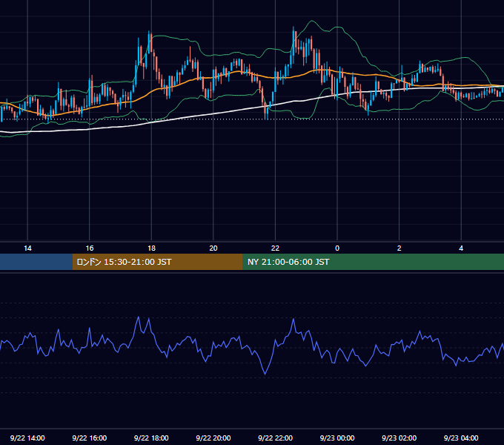504x445 pixels.
Task: Click the 9/23 00:00 time label
Action: (x=337, y=438)
